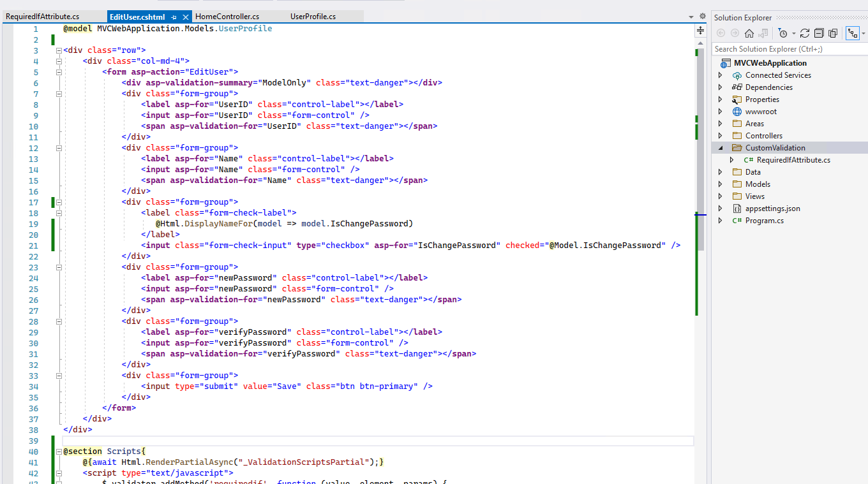Screen dimensions: 868x484
Task: Refresh the Solution Explorer
Action: (x=805, y=33)
